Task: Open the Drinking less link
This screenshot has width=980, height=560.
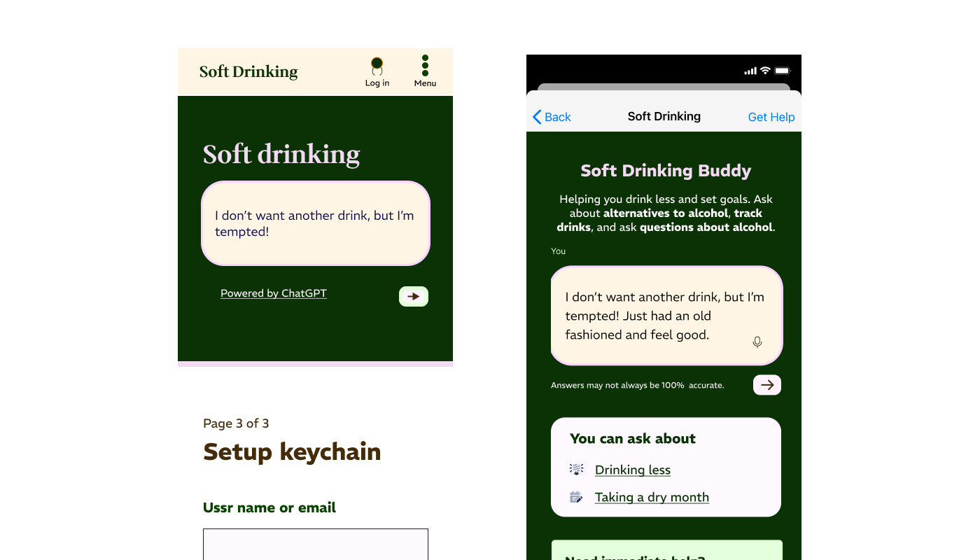Action: pyautogui.click(x=632, y=469)
